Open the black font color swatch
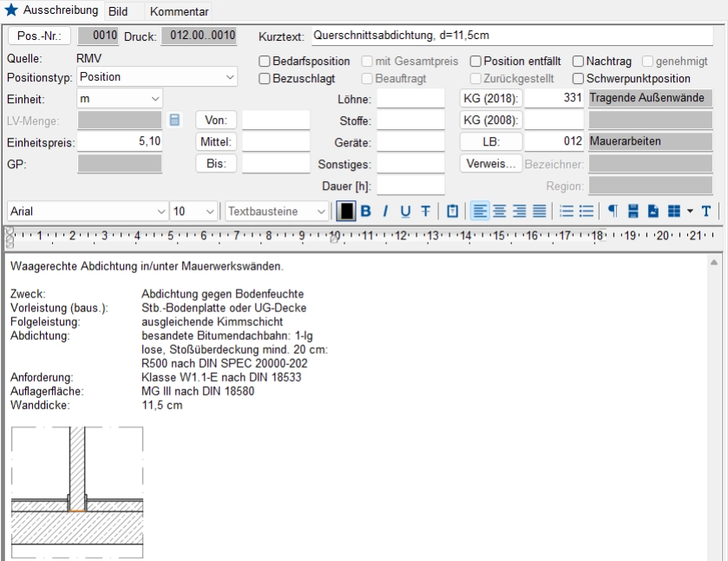This screenshot has width=728, height=561. 345,212
